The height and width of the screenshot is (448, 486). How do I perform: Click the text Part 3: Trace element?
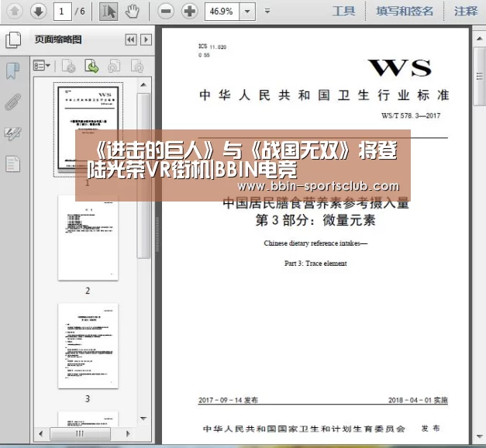pos(315,264)
